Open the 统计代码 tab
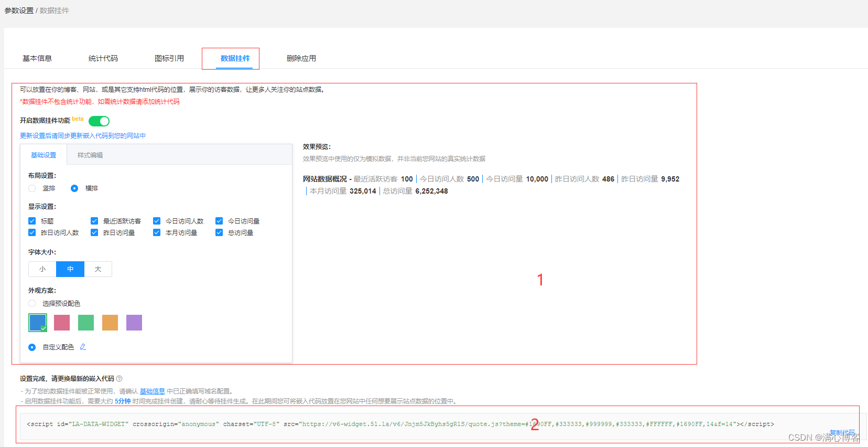The image size is (868, 447). [103, 58]
